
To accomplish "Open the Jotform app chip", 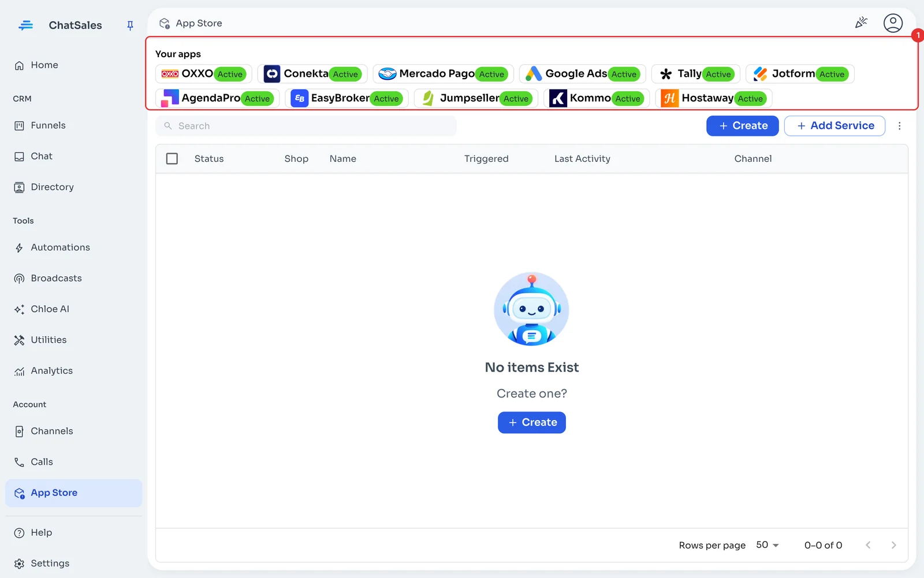I will tap(800, 74).
